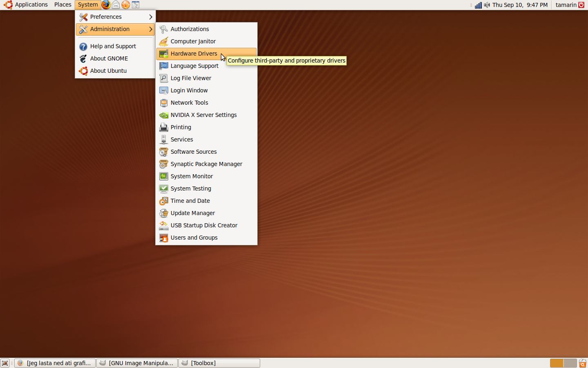Switch to GNU Image Manipulation taskbar window
The width and height of the screenshot is (588, 368).
137,363
